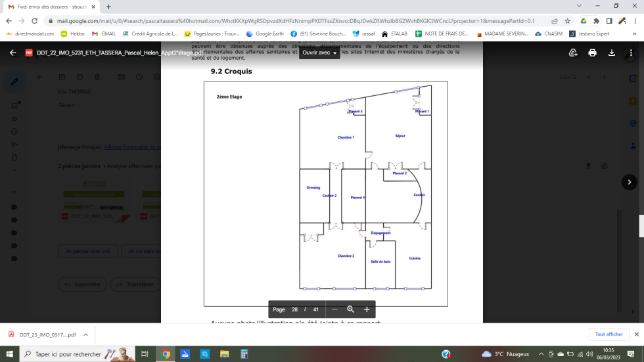Open a new browser tab

coord(108,7)
